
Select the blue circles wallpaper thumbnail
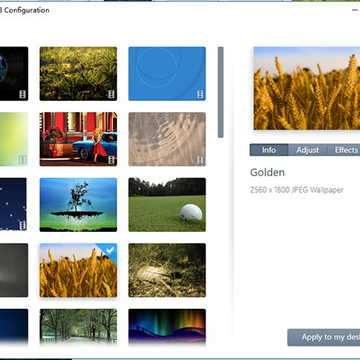tap(167, 74)
